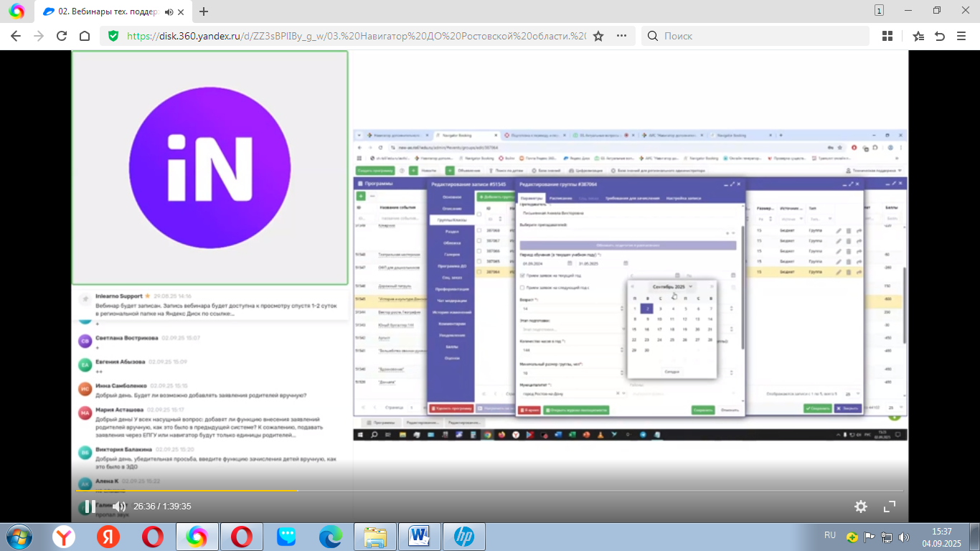Enter fullscreen mode in the video player

[x=890, y=507]
